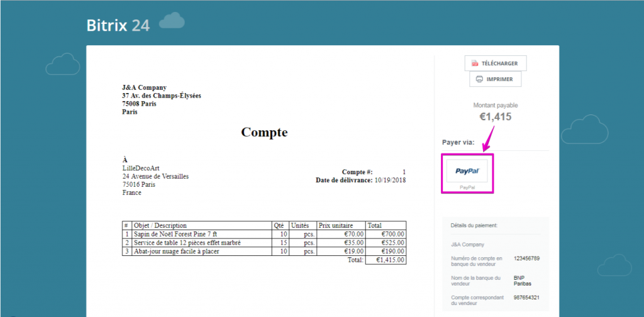
Task: Click the 'Compte #:' label
Action: [x=357, y=172]
